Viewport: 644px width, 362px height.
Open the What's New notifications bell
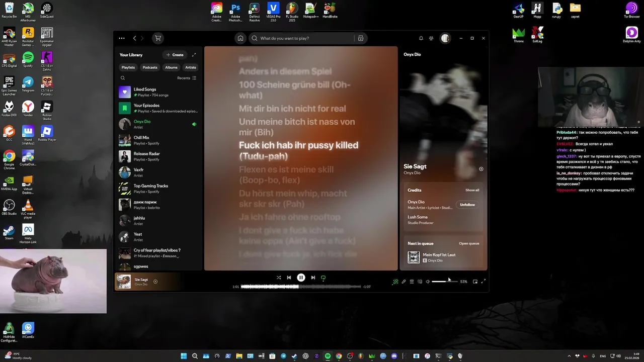(421, 38)
